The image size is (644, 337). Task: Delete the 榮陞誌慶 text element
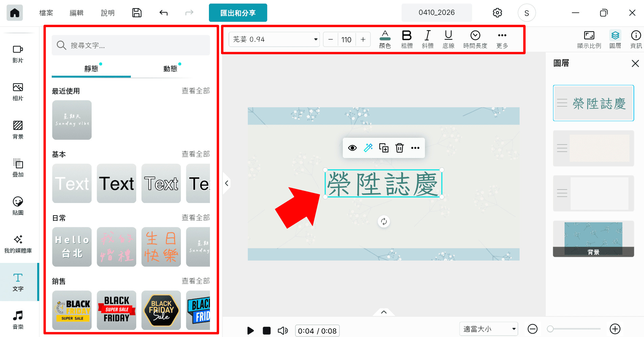(x=400, y=148)
